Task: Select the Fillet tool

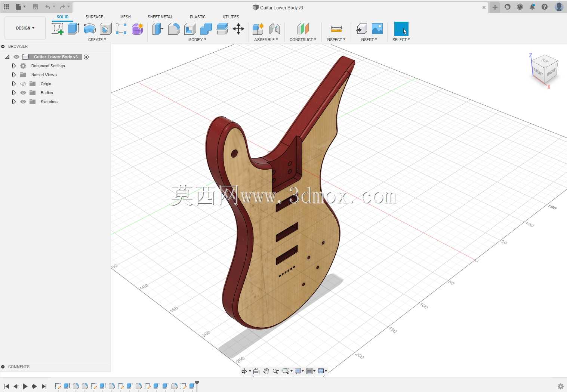Action: (x=174, y=29)
